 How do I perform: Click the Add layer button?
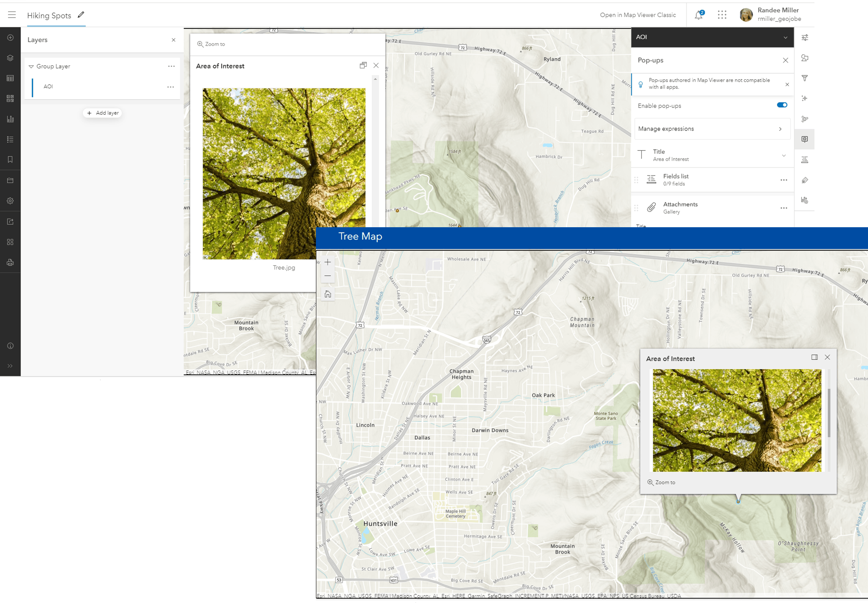pos(103,113)
